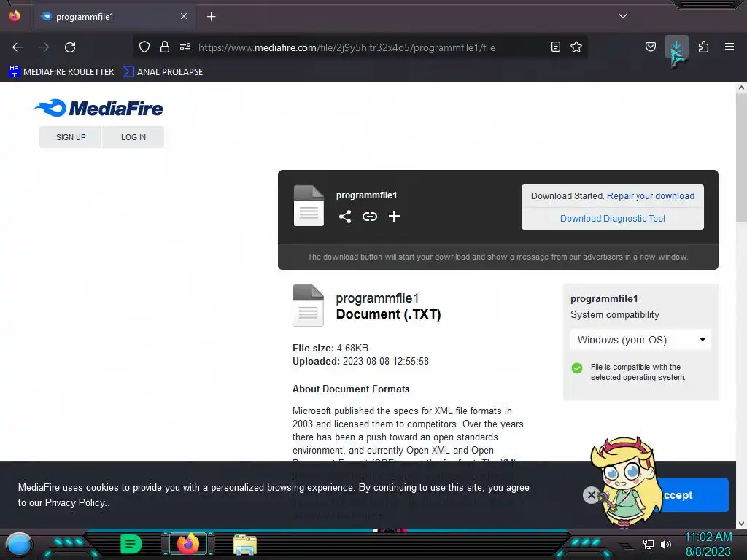Viewport: 747px width, 560px height.
Task: Click the address bar URL field
Action: click(347, 47)
